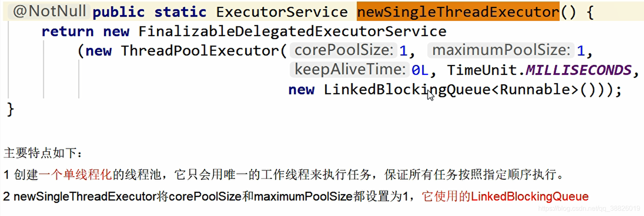Click the keepAliveTime parameter hint
644x216 pixels.
pyautogui.click(x=349, y=70)
